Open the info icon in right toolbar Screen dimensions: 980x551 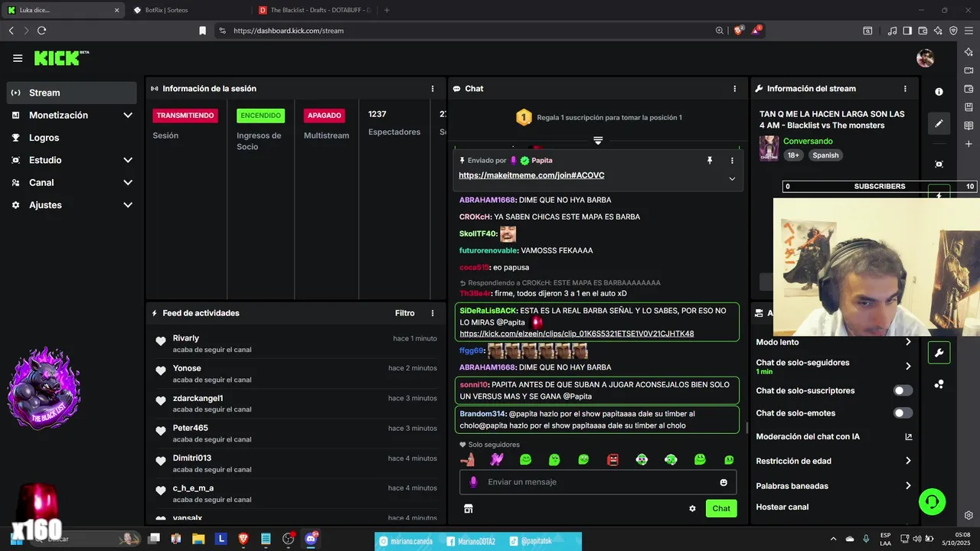click(939, 91)
